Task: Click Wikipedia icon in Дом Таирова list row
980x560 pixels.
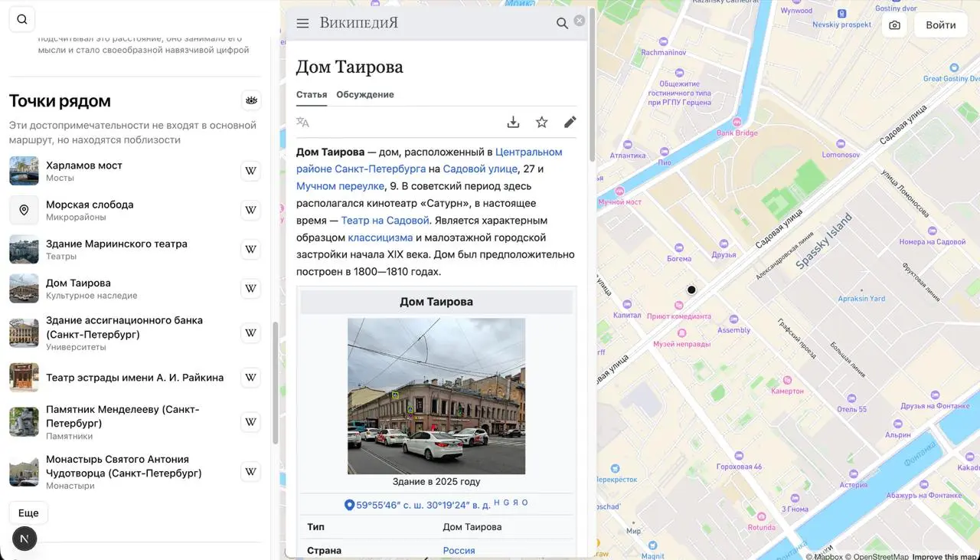Action: pyautogui.click(x=250, y=289)
